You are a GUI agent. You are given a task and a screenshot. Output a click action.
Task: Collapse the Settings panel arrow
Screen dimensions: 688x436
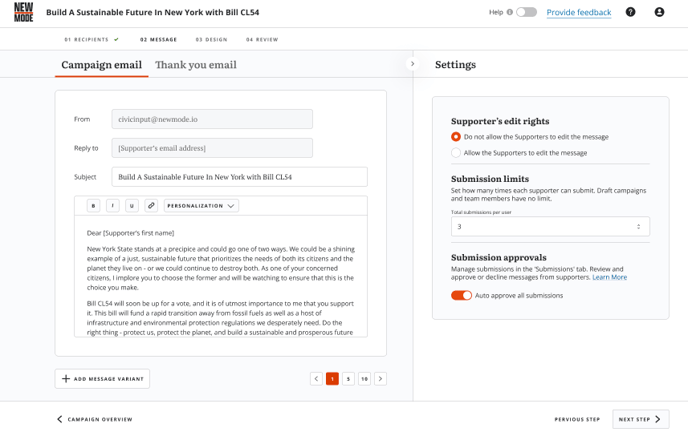click(412, 64)
